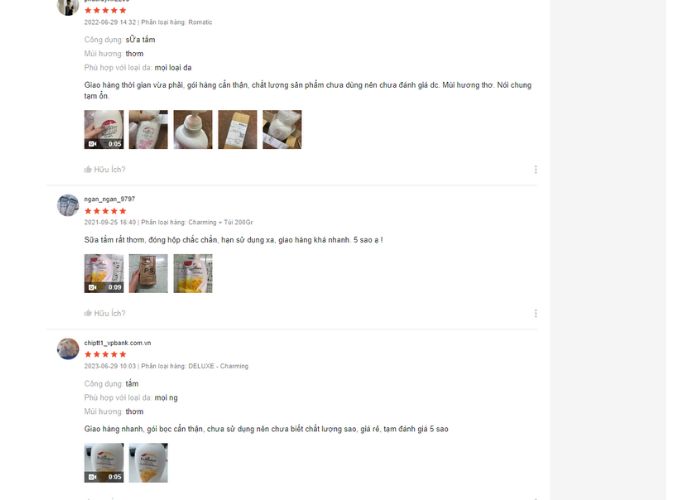Play the 0:09 video in ngan_ngan_9797 review
The width and height of the screenshot is (700, 500).
pos(104,273)
